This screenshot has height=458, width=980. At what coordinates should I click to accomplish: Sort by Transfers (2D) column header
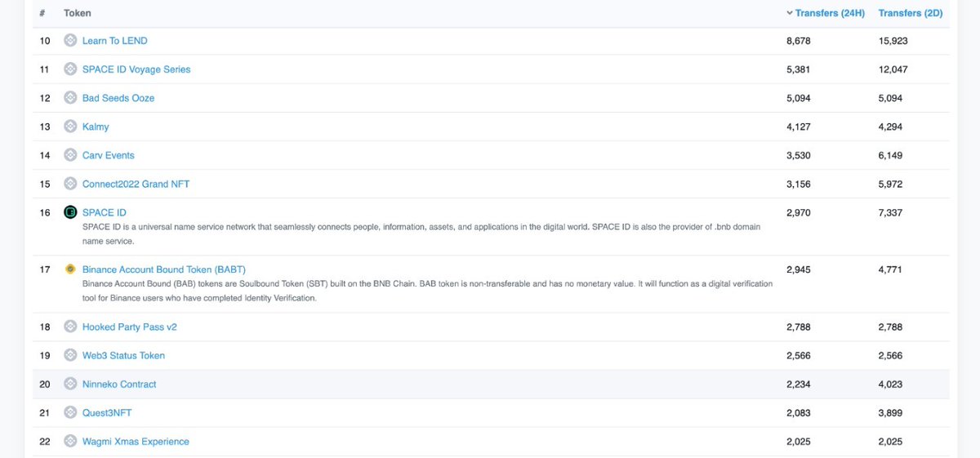tap(909, 13)
